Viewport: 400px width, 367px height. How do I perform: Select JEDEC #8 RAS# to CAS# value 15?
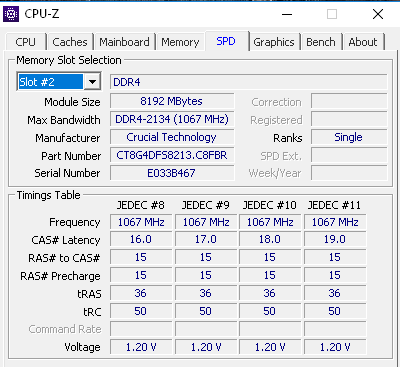pos(141,258)
